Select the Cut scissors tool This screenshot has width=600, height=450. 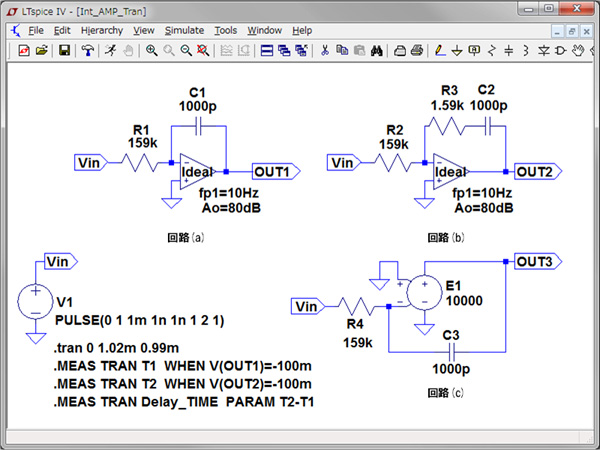326,50
